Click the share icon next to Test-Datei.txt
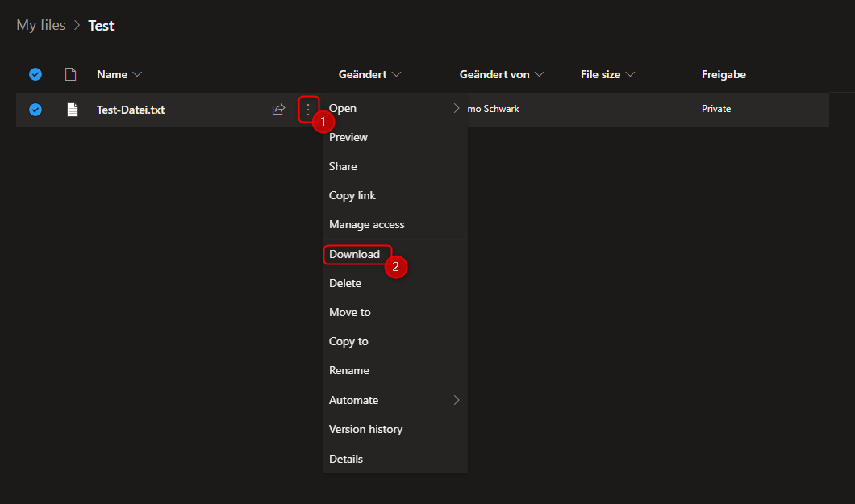This screenshot has width=855, height=504. [278, 110]
